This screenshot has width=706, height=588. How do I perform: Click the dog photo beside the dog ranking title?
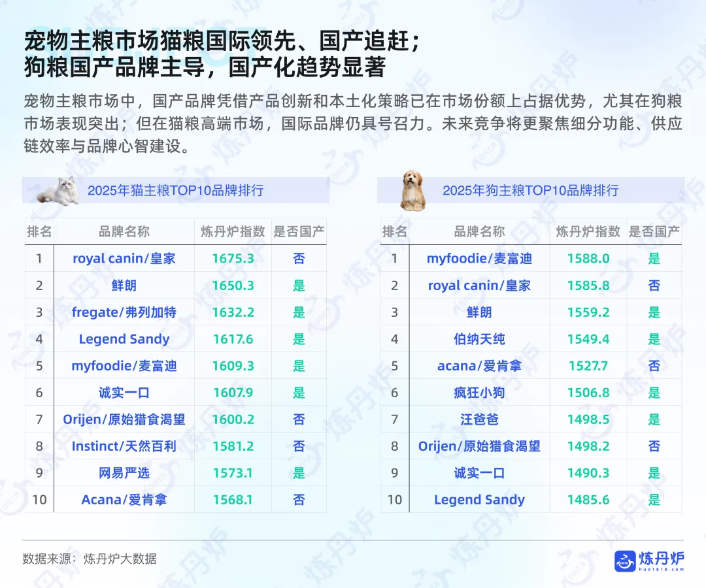(x=413, y=190)
